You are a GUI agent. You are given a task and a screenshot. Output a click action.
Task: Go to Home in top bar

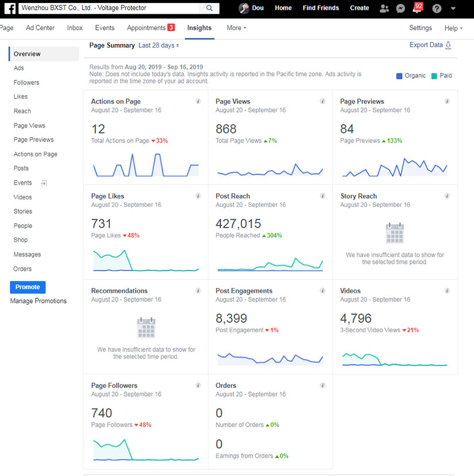coord(283,8)
